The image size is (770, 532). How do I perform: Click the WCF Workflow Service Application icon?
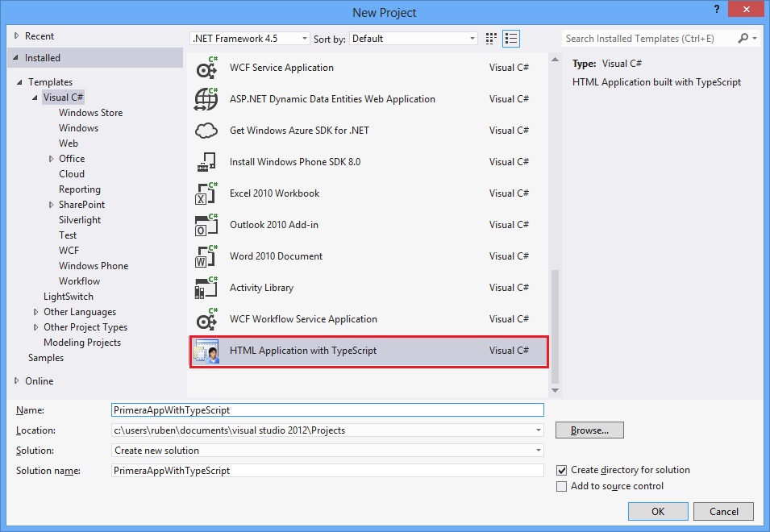point(206,319)
